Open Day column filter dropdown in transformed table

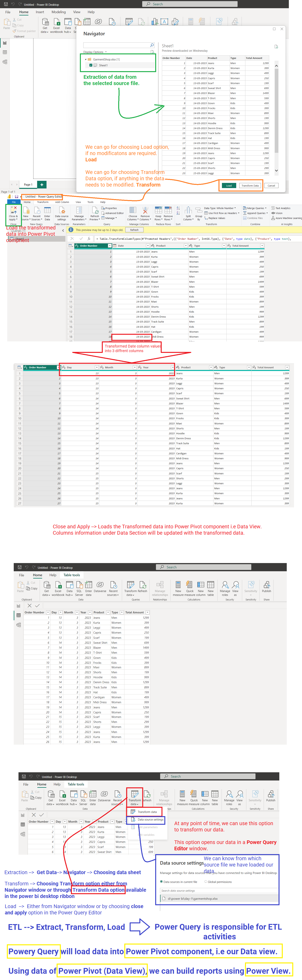[97, 368]
